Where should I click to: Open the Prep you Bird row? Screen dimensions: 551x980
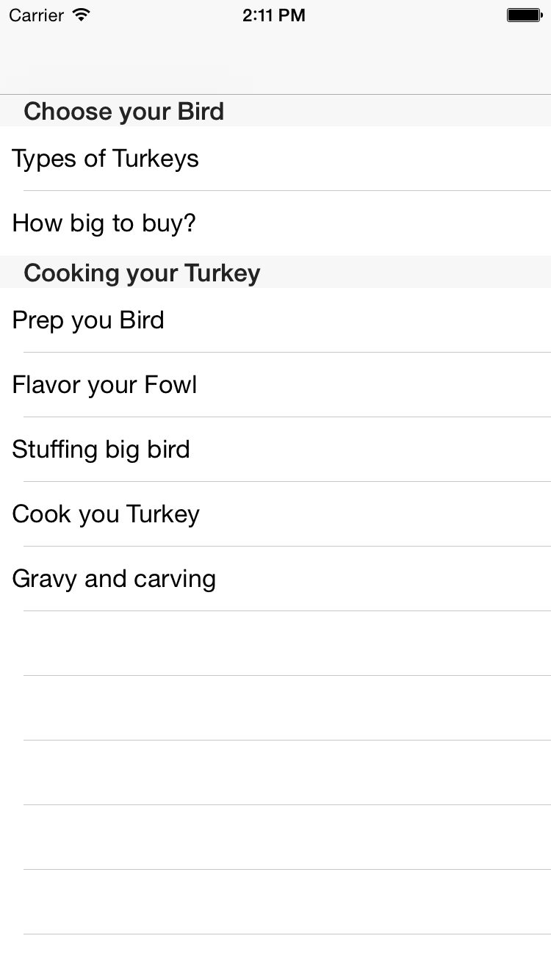275,320
